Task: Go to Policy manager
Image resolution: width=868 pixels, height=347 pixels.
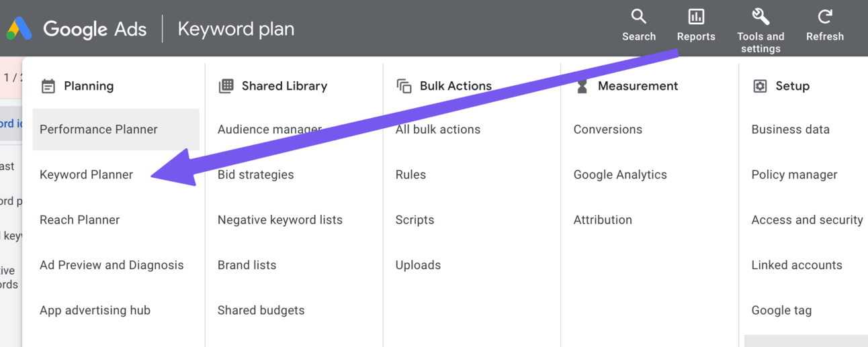Action: 794,175
